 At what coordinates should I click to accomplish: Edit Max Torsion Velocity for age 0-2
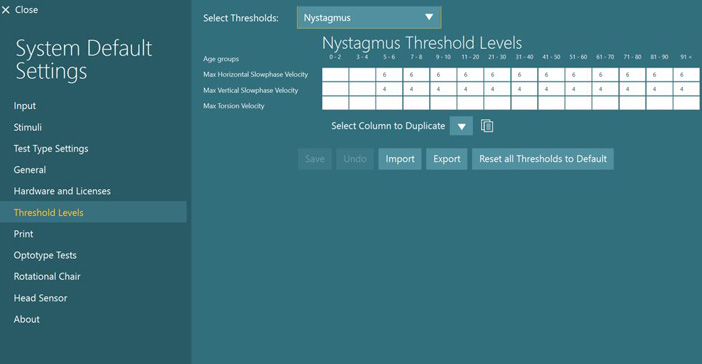pyautogui.click(x=335, y=103)
